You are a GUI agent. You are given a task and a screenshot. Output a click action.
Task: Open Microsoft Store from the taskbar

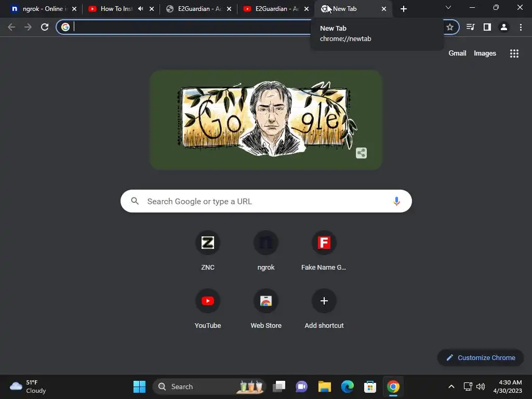click(x=370, y=387)
